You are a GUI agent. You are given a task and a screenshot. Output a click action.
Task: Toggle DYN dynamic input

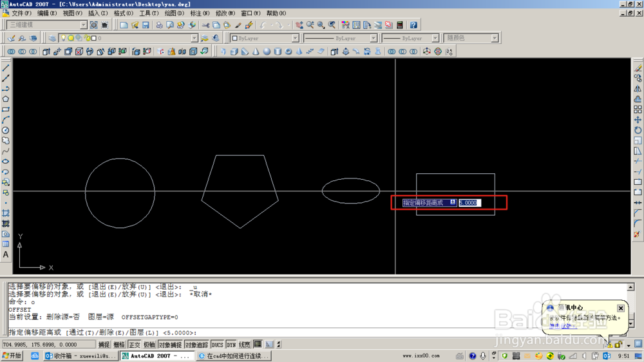[x=231, y=345]
